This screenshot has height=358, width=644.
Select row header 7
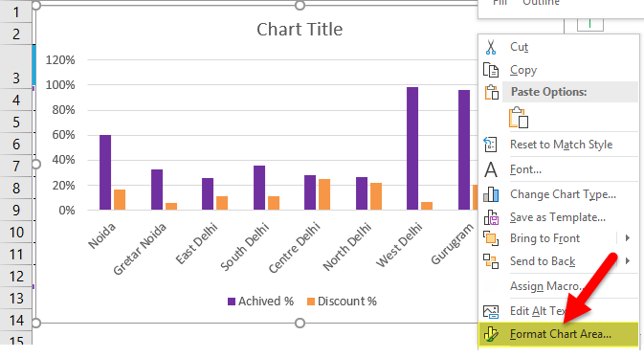tap(16, 166)
